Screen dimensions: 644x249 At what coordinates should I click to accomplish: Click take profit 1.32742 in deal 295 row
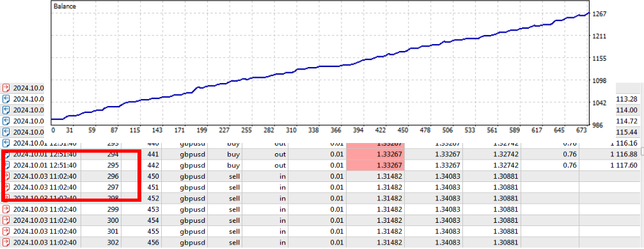click(506, 165)
